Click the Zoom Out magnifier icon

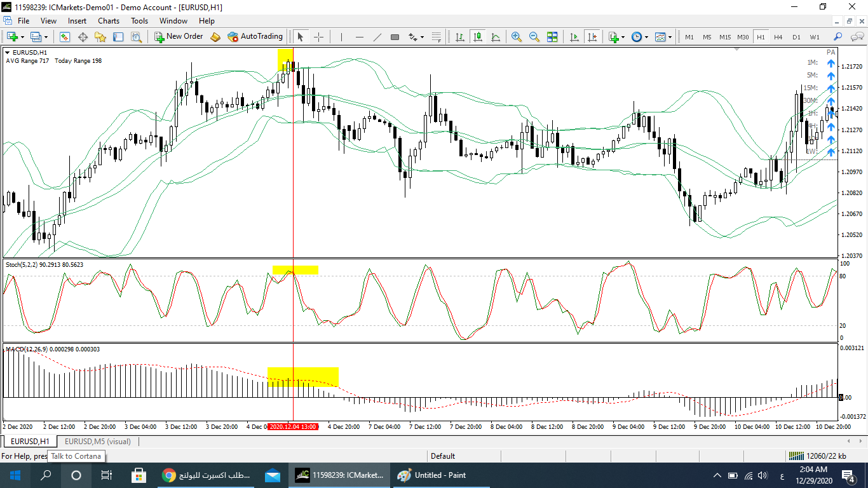[x=534, y=37]
